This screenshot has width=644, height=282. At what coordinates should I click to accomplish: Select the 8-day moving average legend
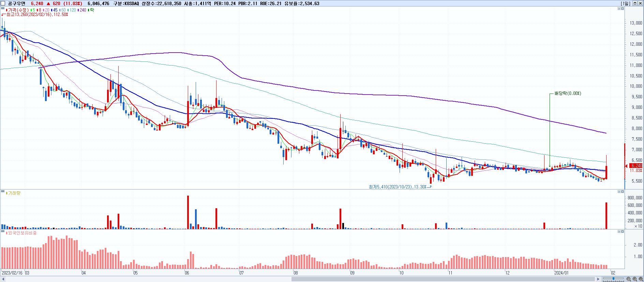pos(39,10)
